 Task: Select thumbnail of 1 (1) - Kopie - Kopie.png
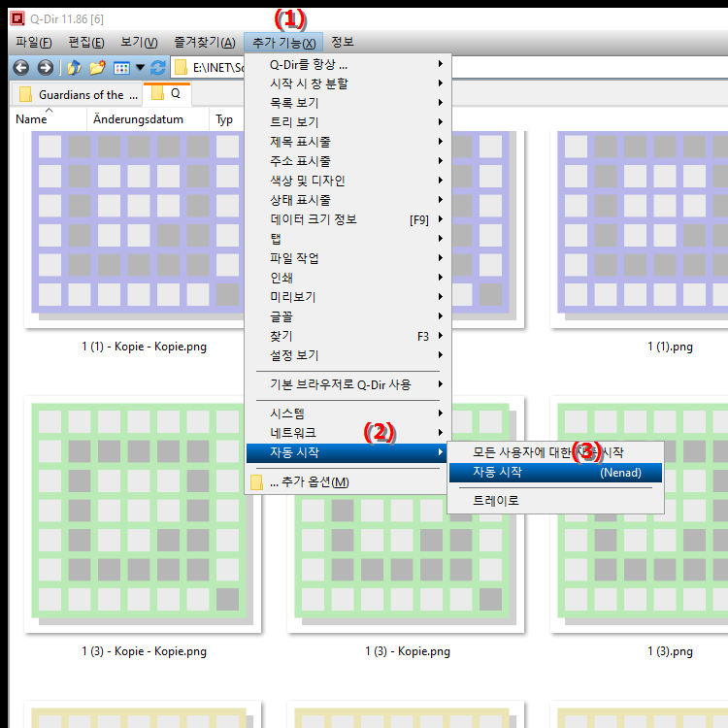[x=134, y=230]
